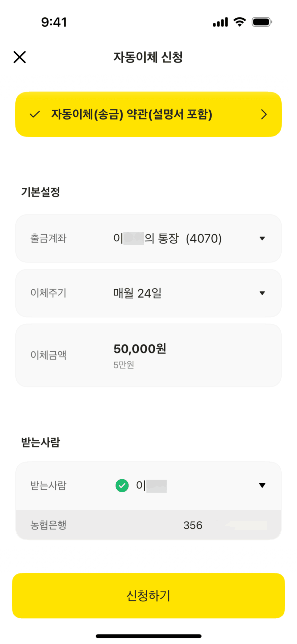
Task: Open 약관 details with right chevron
Action: (x=263, y=114)
